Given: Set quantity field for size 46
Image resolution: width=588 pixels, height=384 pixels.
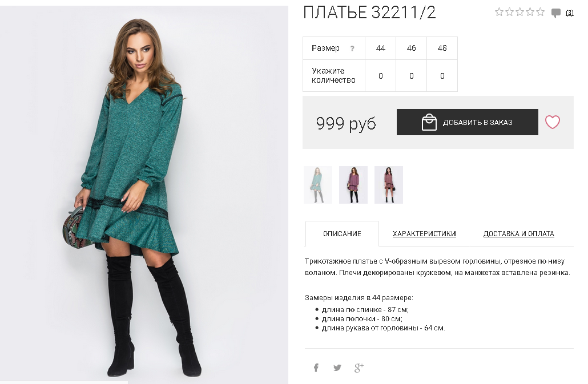Looking at the screenshot, I should click(x=412, y=76).
